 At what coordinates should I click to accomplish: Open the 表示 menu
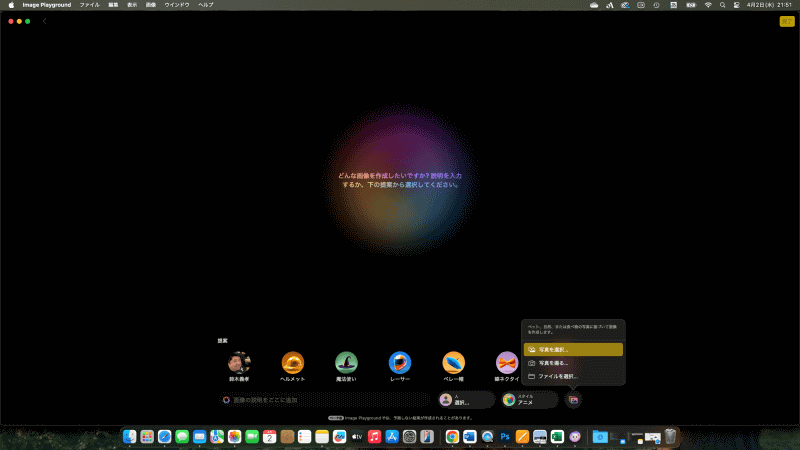[x=132, y=5]
